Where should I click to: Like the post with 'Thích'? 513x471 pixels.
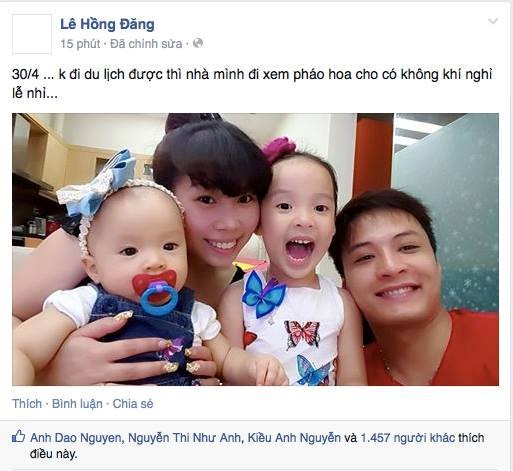[x=27, y=404]
